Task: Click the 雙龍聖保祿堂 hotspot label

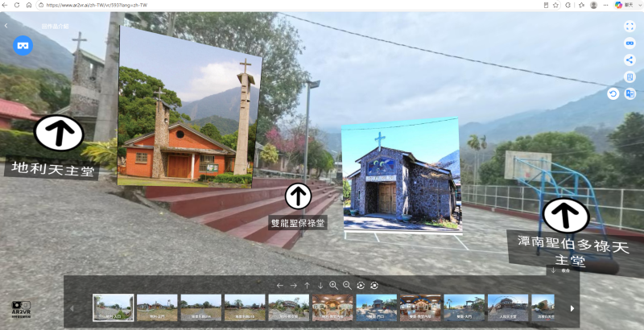Action: coord(298,223)
